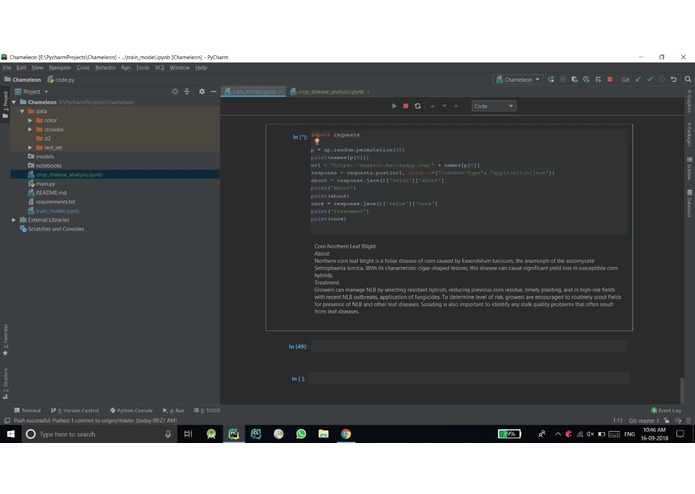
Task: Expand the test_set folder
Action: tap(30, 148)
